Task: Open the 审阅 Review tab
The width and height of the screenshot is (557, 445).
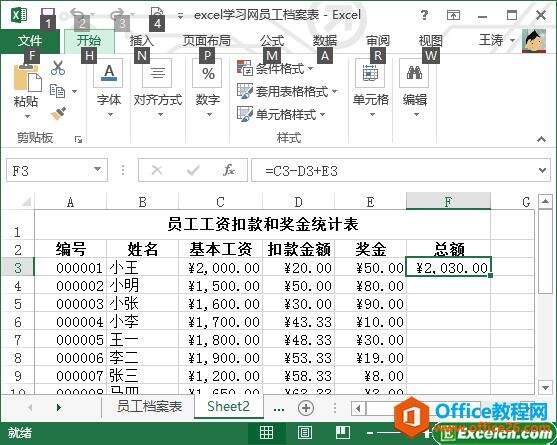Action: tap(378, 40)
